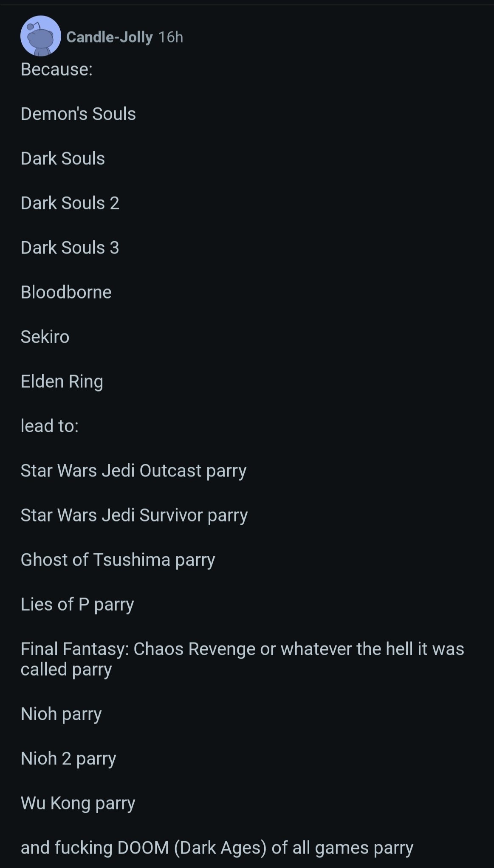Click the "Star Wars Jedi Survivor parry" line

coord(134,515)
